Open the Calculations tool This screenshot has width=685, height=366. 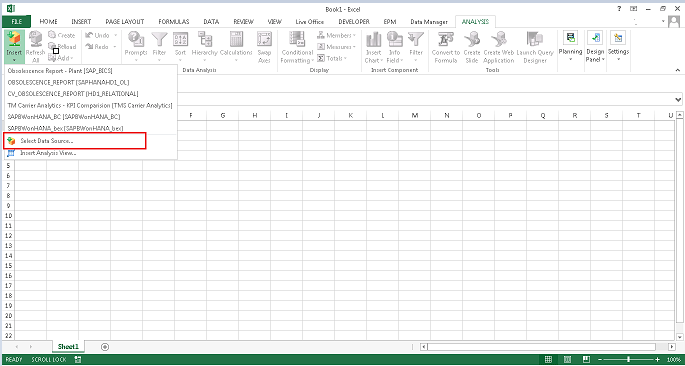pos(236,39)
